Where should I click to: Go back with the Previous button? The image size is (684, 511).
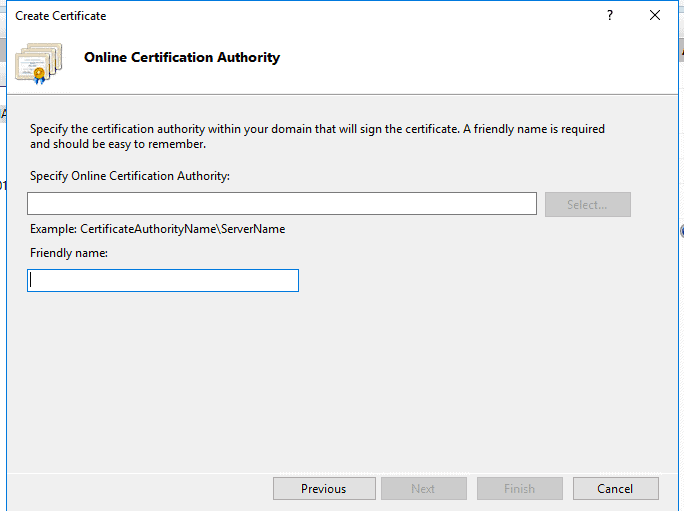pos(324,488)
